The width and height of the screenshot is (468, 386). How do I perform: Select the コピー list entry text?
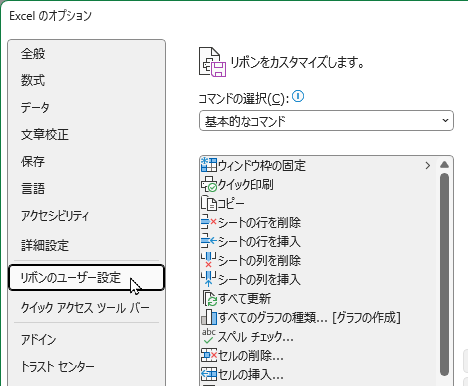tap(231, 203)
